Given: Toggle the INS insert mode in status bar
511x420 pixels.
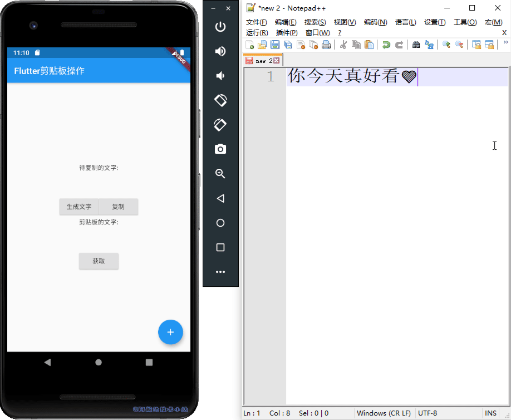Looking at the screenshot, I should tap(490, 413).
